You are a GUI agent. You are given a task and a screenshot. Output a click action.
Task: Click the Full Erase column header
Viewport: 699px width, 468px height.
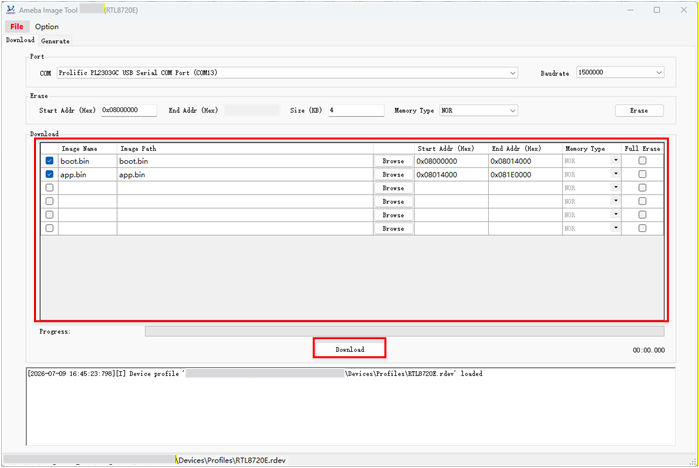click(x=642, y=148)
